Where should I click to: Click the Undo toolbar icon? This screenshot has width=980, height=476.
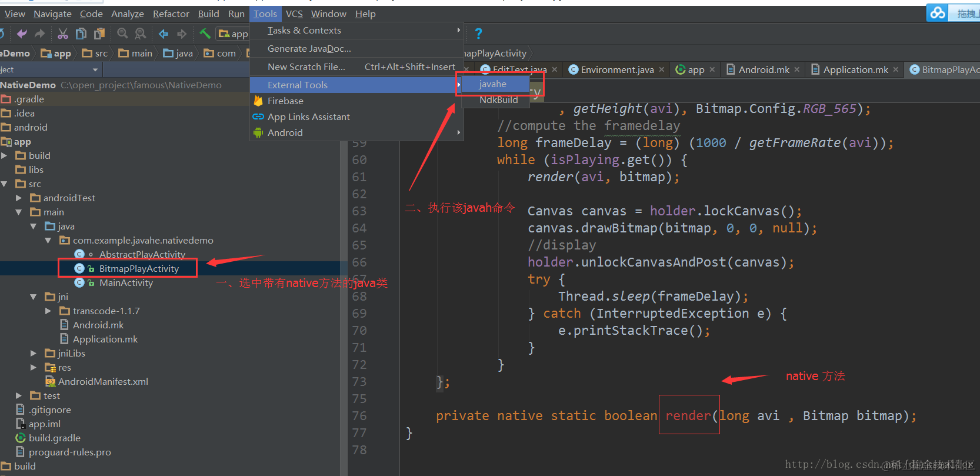point(22,34)
